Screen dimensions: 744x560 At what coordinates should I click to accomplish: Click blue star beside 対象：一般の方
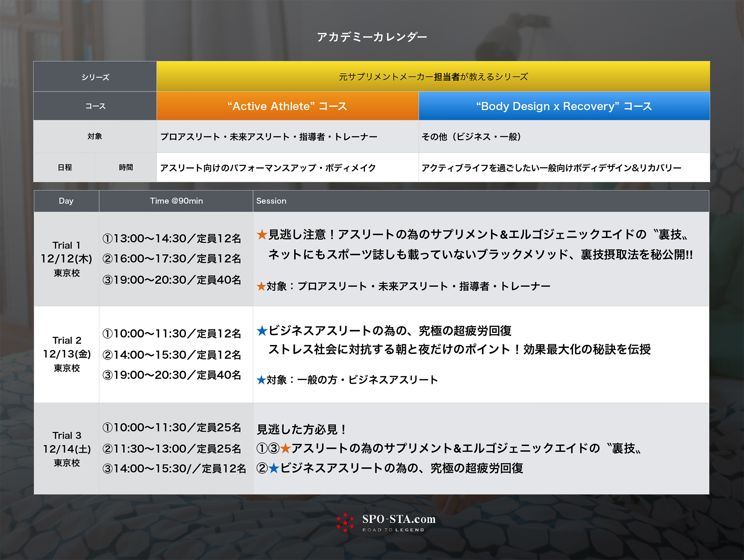point(261,380)
